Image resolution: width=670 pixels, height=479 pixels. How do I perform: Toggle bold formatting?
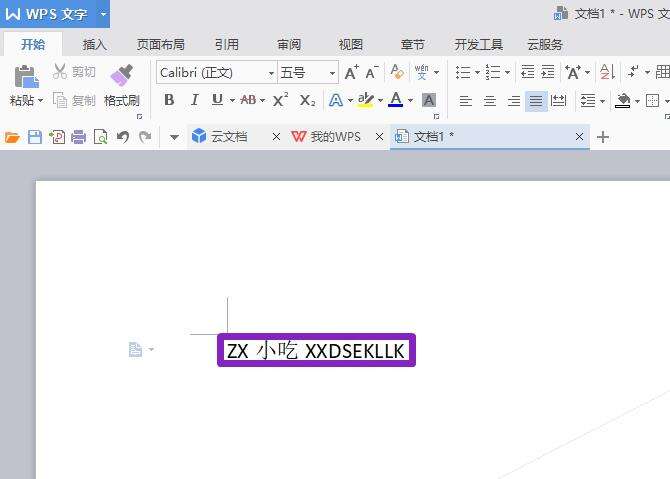pos(169,100)
